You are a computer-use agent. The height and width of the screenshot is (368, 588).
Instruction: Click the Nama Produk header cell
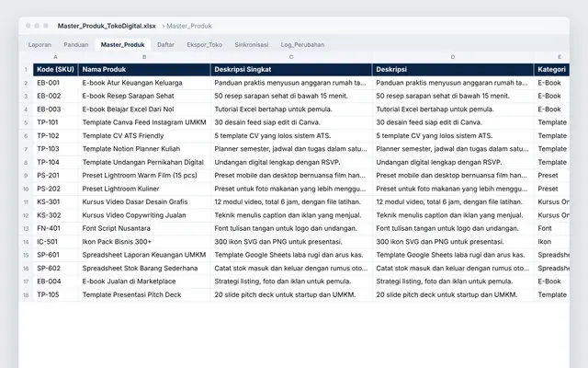pos(144,70)
